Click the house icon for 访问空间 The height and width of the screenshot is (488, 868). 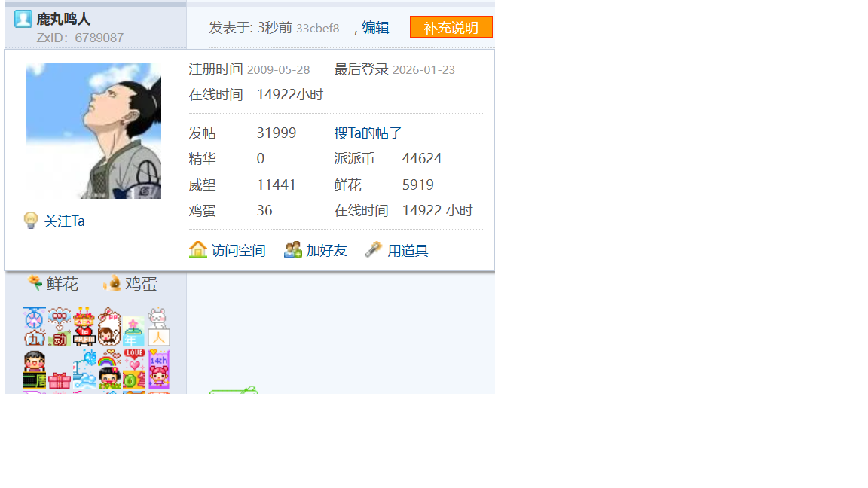point(198,250)
